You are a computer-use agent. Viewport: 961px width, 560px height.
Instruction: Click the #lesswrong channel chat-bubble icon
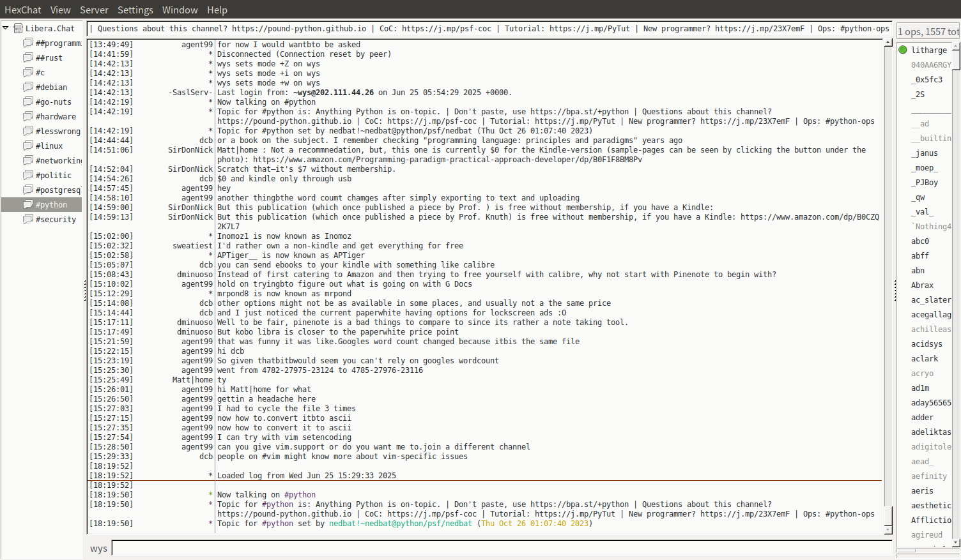[27, 131]
